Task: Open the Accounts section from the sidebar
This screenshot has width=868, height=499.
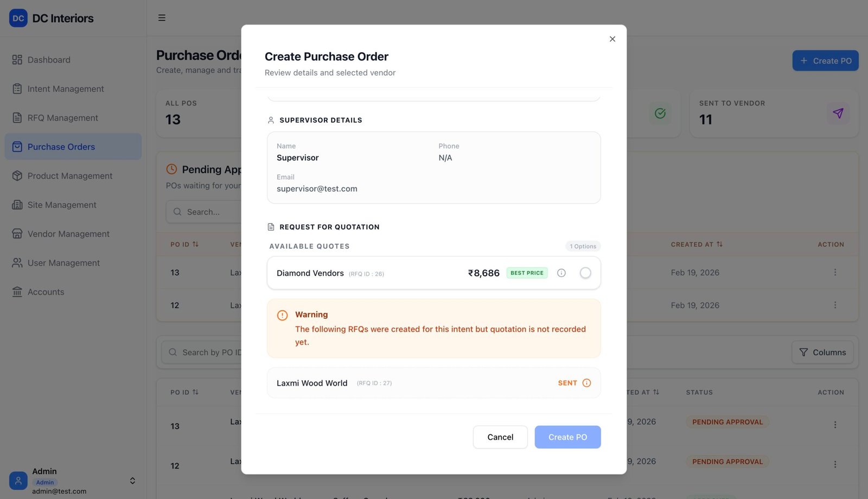Action: (46, 292)
